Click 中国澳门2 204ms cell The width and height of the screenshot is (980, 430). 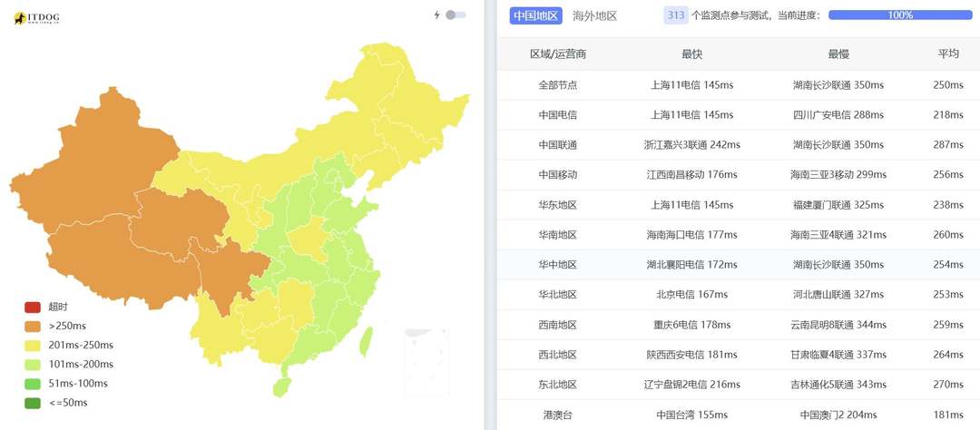(838, 415)
